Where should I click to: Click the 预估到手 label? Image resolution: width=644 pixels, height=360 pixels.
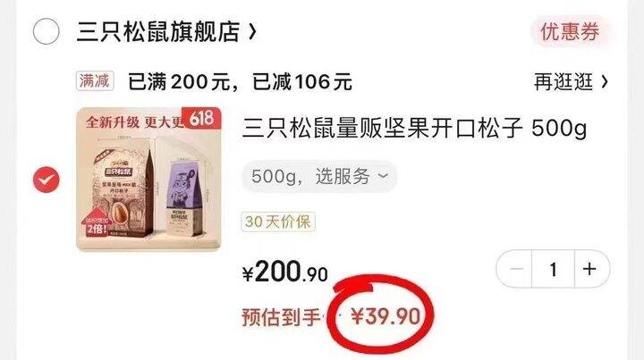[281, 317]
